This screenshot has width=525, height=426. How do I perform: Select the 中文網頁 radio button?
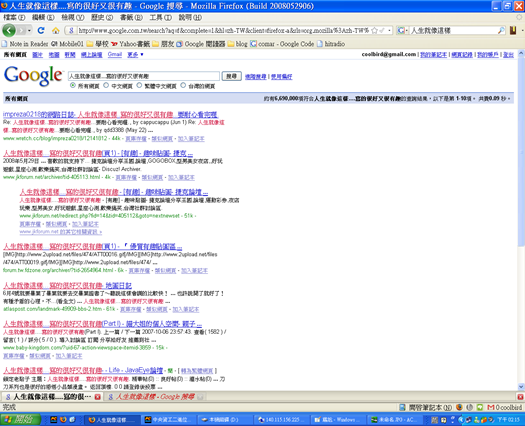tap(106, 86)
